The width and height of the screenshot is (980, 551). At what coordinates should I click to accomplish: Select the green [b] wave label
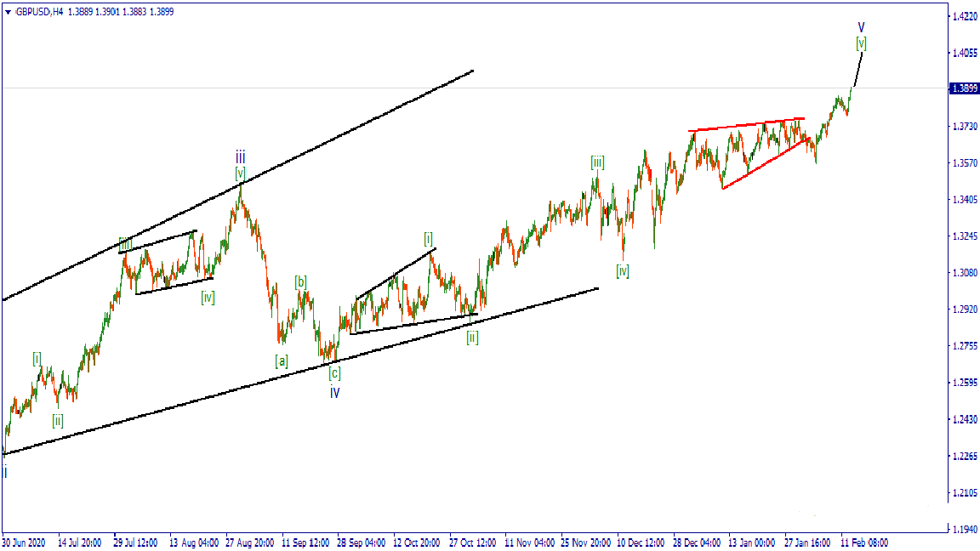pos(301,281)
